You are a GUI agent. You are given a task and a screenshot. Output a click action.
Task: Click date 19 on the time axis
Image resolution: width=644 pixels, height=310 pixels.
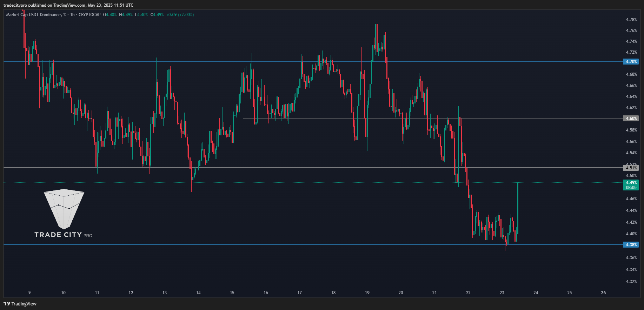pyautogui.click(x=367, y=293)
